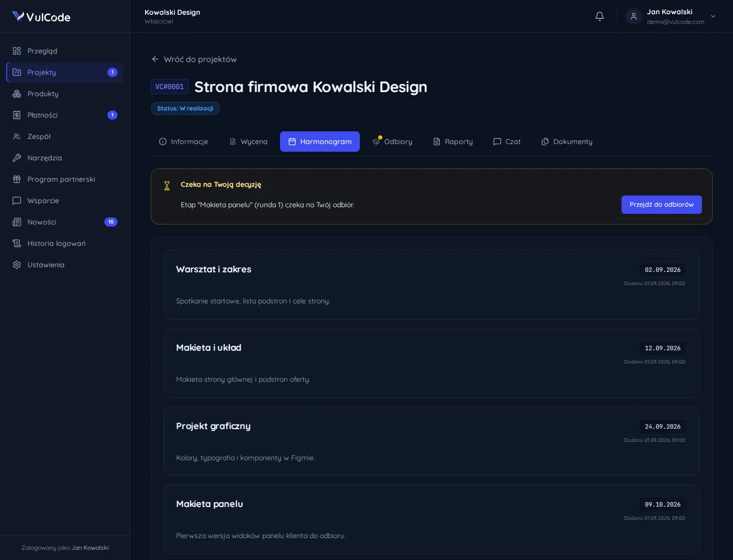The width and height of the screenshot is (733, 560).
Task: Open Ustawienia in the sidebar
Action: (65, 265)
